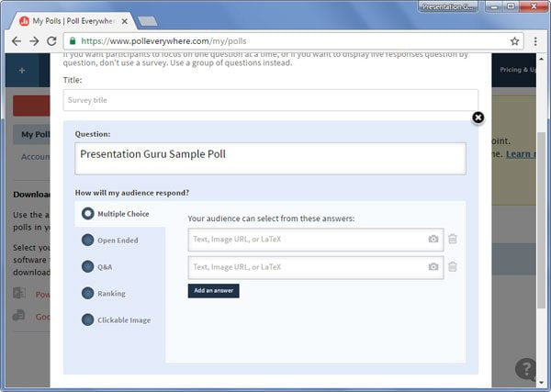Click the page's vertical scrollbar thumb
551x392 pixels.
(x=542, y=220)
